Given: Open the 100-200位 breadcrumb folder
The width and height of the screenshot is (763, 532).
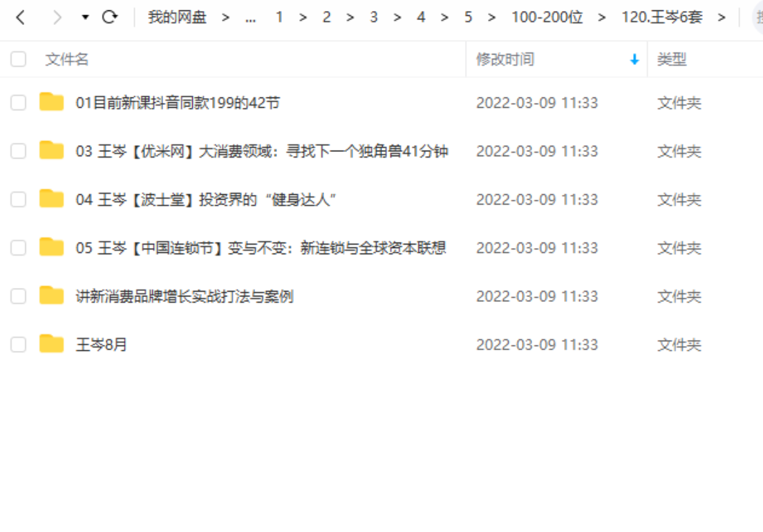Looking at the screenshot, I should (x=547, y=17).
